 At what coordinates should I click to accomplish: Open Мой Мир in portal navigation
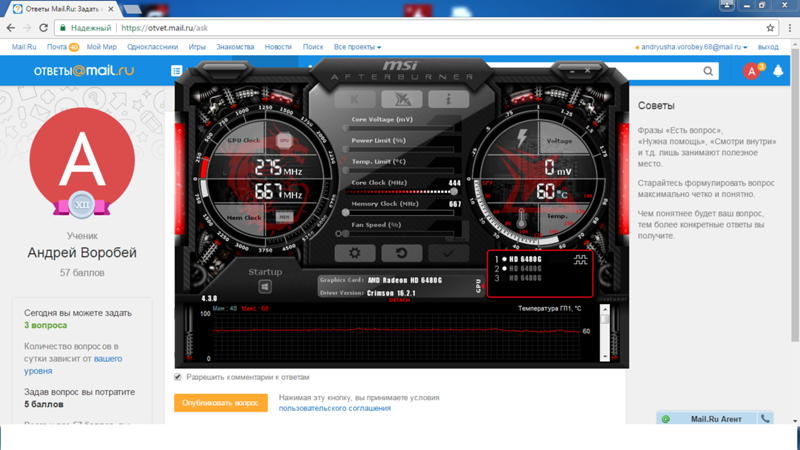[102, 47]
